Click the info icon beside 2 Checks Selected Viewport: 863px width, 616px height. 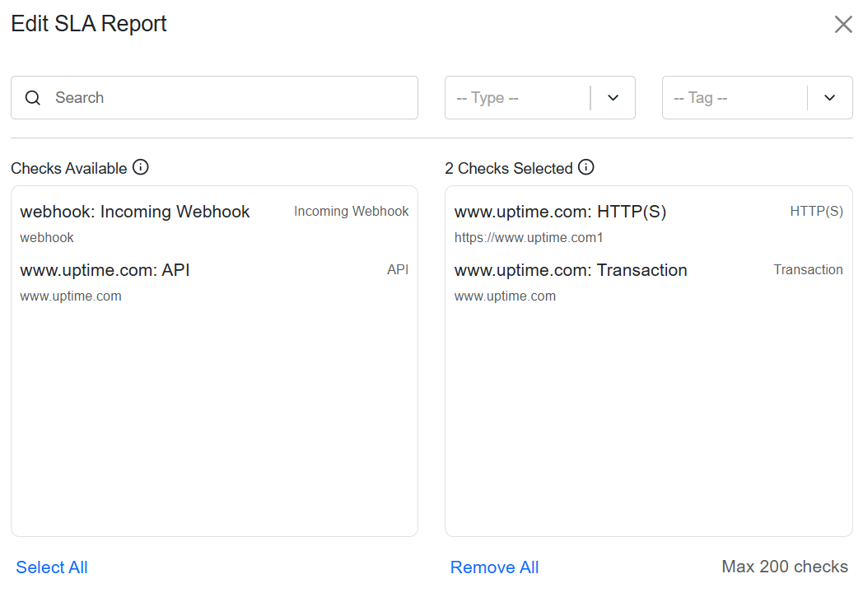(x=585, y=167)
